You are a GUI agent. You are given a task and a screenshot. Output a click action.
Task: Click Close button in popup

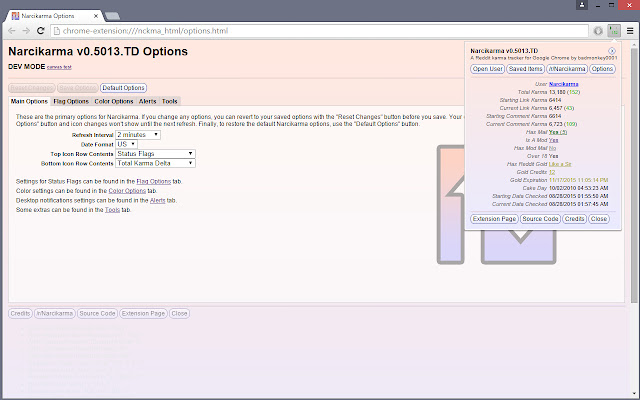coord(599,219)
